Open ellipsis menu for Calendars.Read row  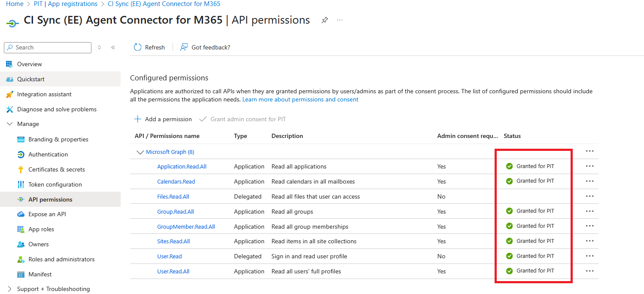point(589,181)
